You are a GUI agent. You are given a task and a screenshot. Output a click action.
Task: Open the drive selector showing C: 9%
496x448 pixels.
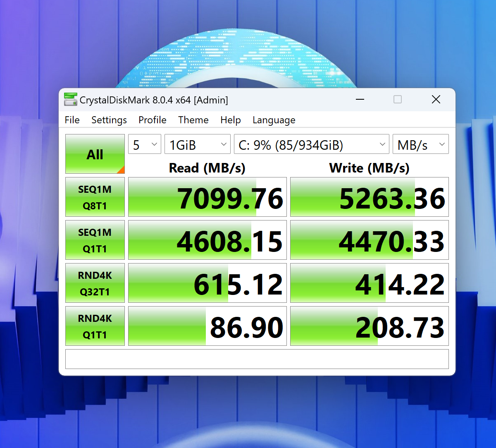[312, 144]
